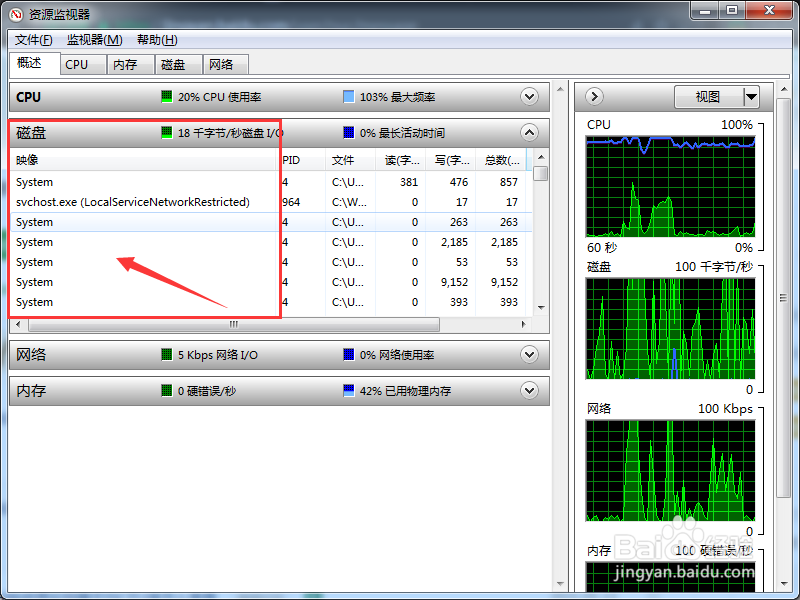The image size is (800, 600).
Task: Sort by the 读(字... column header
Action: point(401,160)
